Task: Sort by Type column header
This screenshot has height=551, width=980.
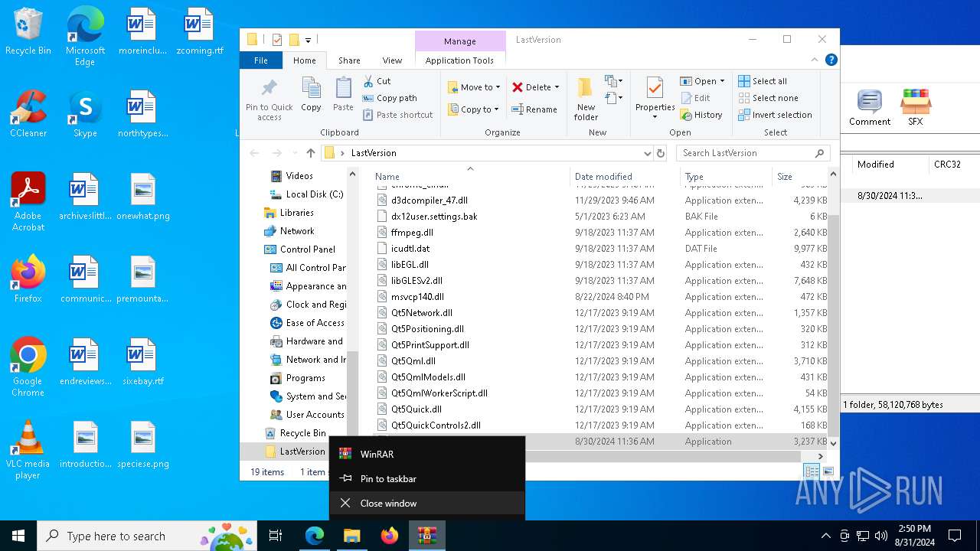Action: click(x=726, y=176)
